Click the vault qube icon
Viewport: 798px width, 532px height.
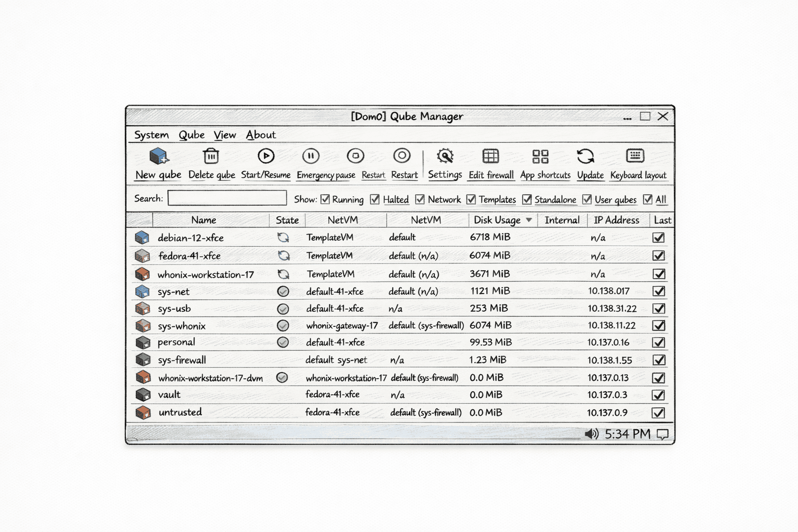pos(142,395)
